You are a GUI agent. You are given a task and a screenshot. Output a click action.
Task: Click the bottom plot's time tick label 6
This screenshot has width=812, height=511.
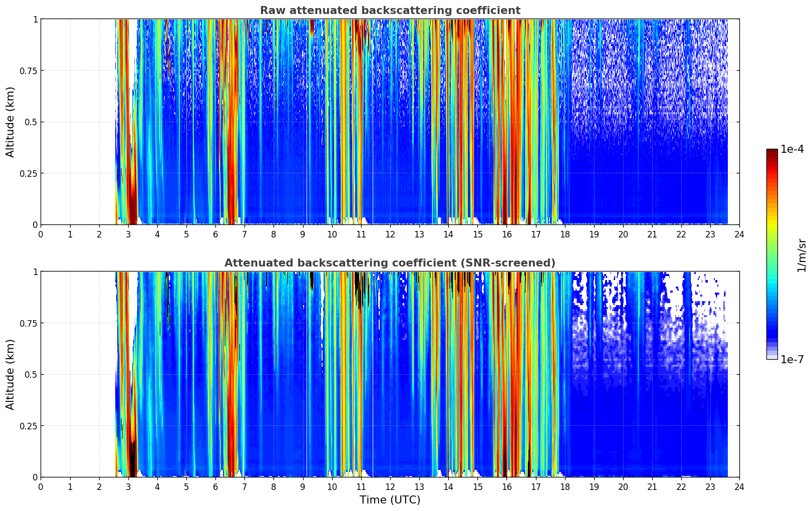pyautogui.click(x=215, y=486)
